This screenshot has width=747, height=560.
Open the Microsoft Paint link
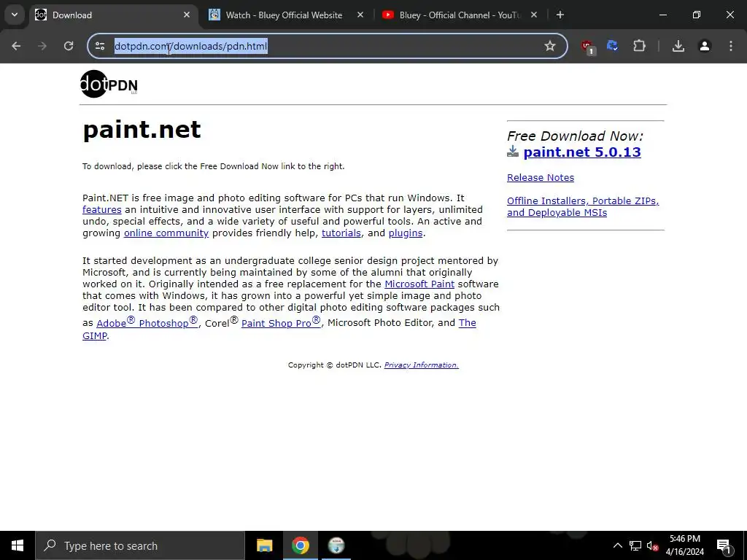(x=419, y=284)
